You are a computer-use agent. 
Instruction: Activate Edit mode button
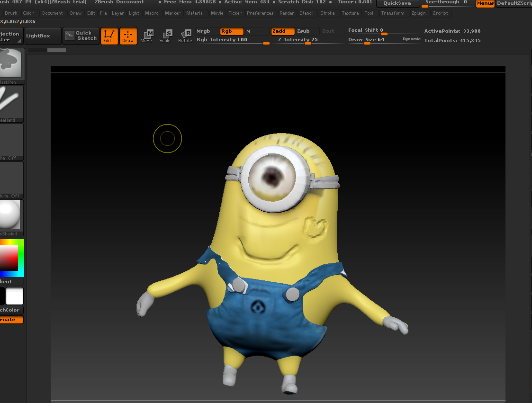point(109,36)
